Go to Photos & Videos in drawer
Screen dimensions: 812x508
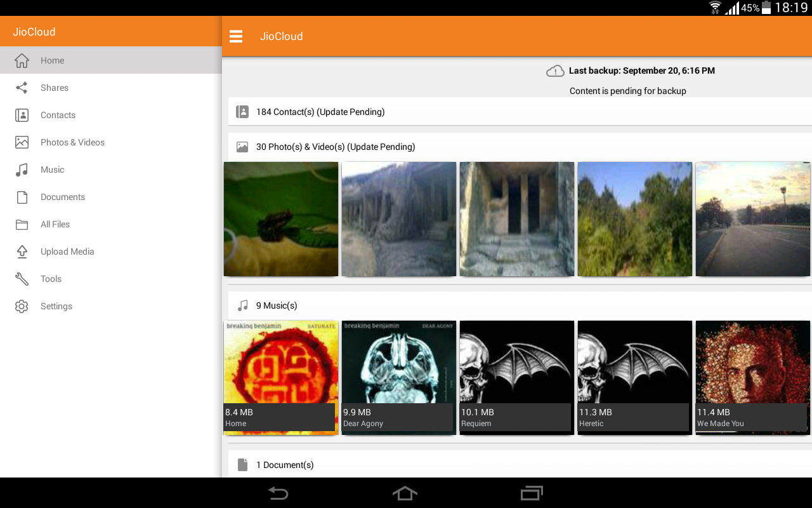click(x=111, y=142)
